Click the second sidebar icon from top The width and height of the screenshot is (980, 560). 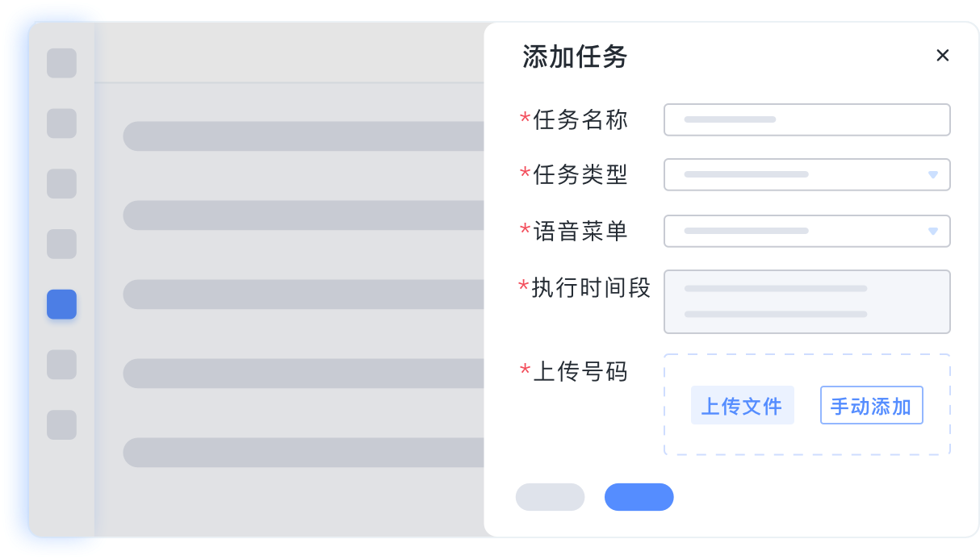click(61, 123)
